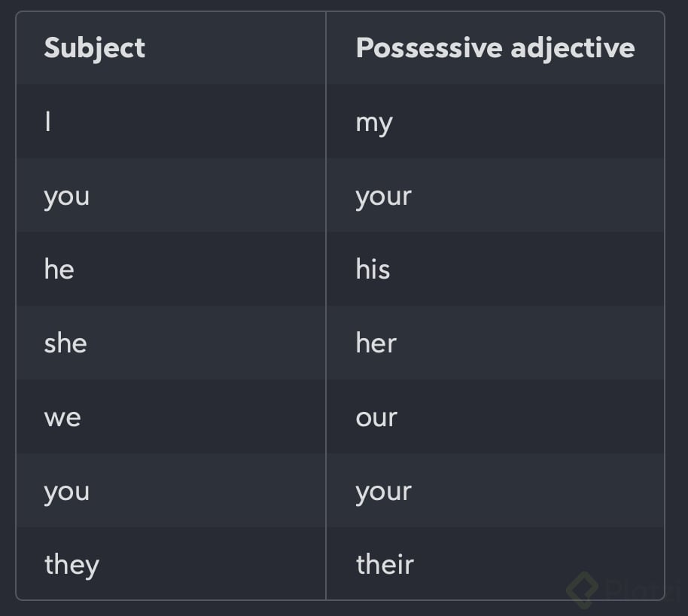Select the 'Subject' column header
Image resolution: width=688 pixels, height=616 pixels.
[x=94, y=48]
